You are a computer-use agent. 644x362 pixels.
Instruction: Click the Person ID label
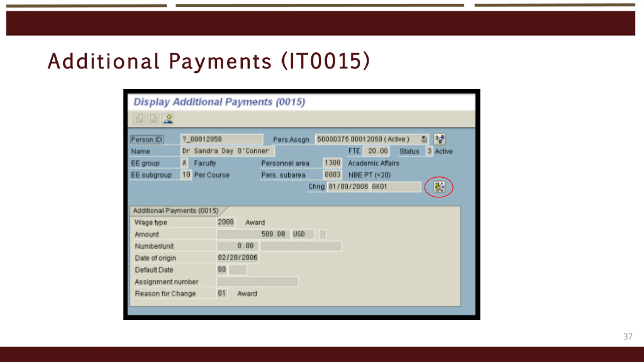[x=147, y=140]
